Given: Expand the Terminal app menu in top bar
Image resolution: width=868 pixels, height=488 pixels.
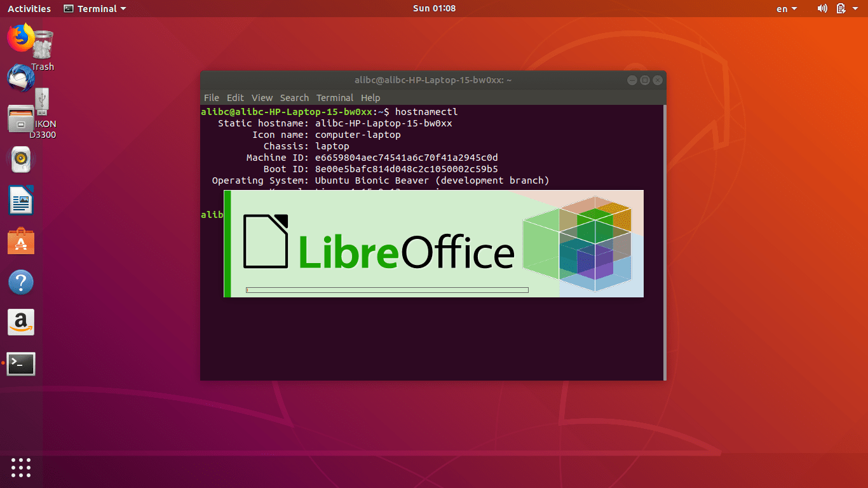Looking at the screenshot, I should (95, 9).
